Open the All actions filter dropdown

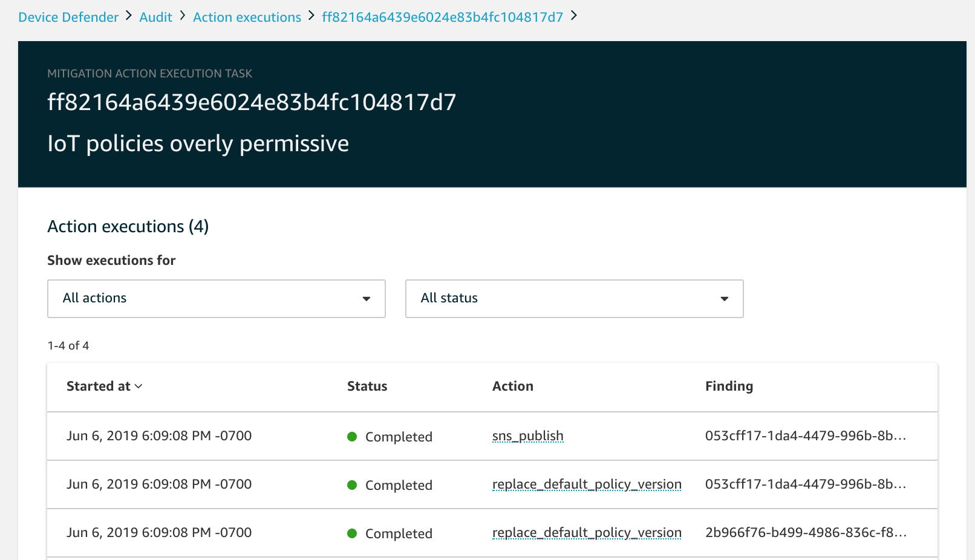(x=216, y=299)
